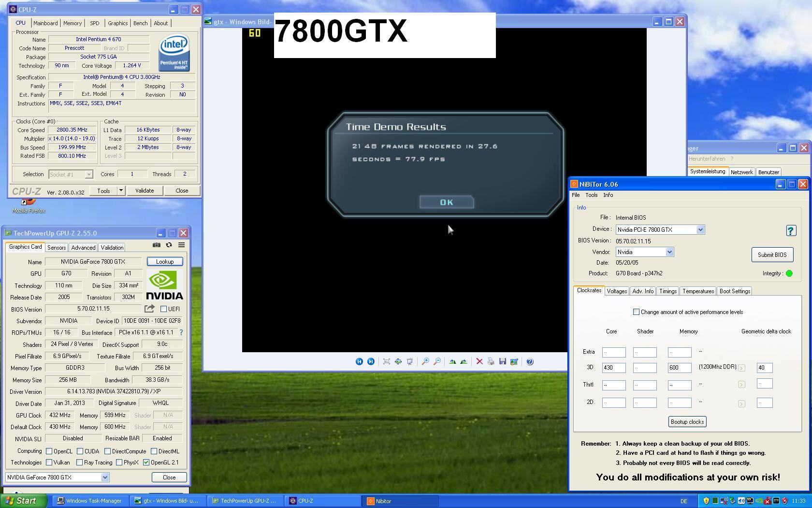Click the 3D geometric delta clock field showing 40

pos(765,368)
